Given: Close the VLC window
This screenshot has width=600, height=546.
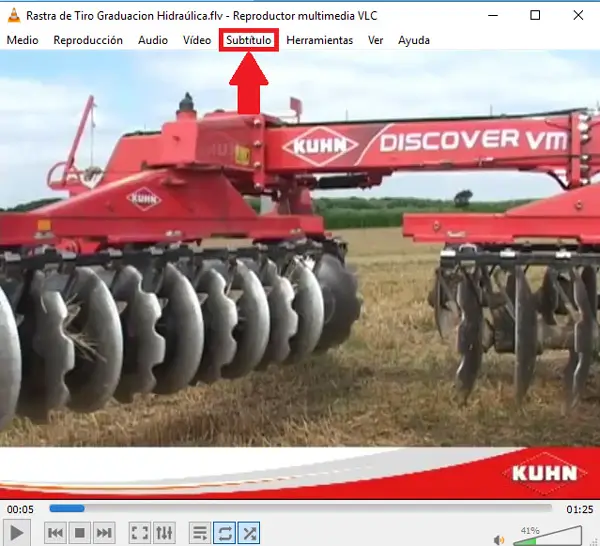Looking at the screenshot, I should (578, 15).
